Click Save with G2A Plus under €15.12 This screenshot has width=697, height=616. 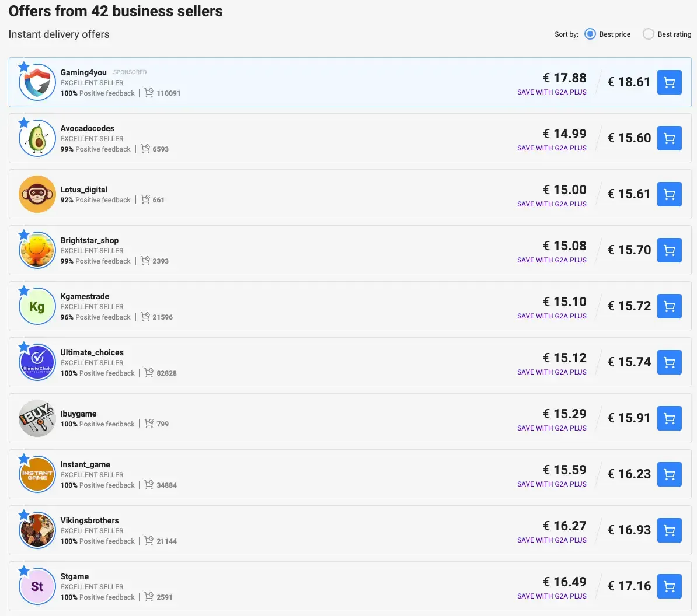552,372
